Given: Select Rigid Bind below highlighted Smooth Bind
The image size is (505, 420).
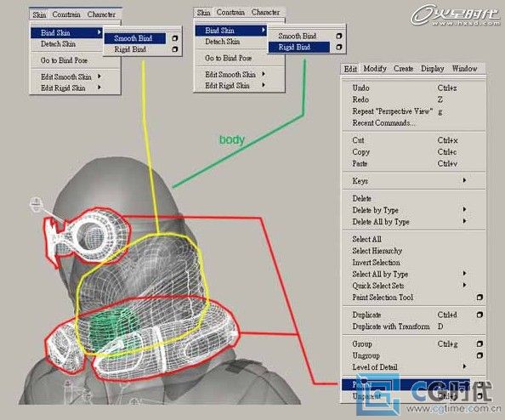Looking at the screenshot, I should point(130,49).
